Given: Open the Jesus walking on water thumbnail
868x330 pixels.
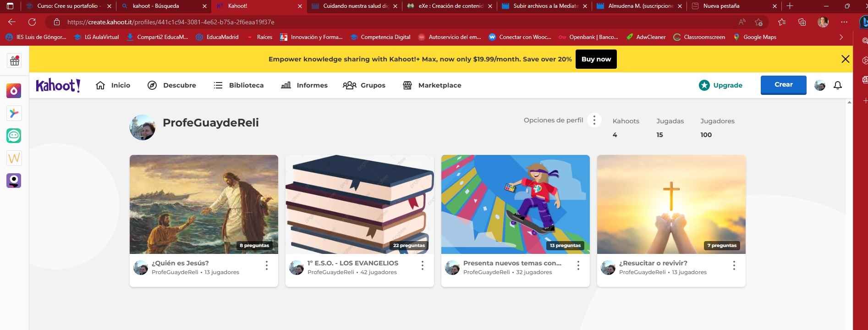Looking at the screenshot, I should (x=204, y=204).
